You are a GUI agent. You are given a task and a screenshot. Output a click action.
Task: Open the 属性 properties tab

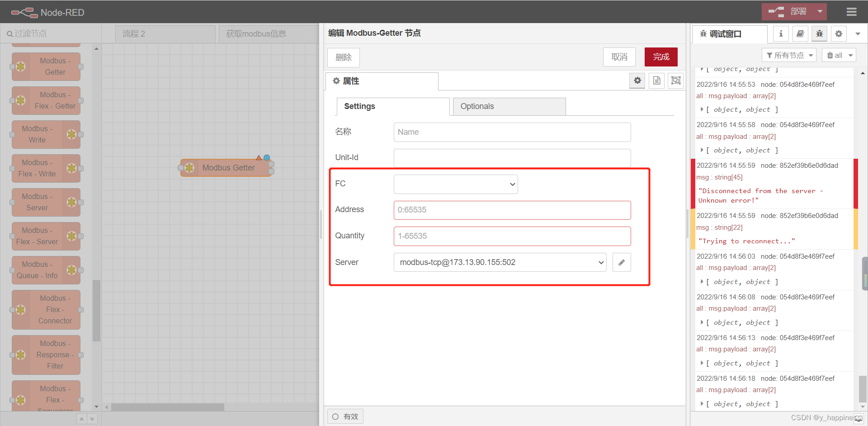click(382, 81)
